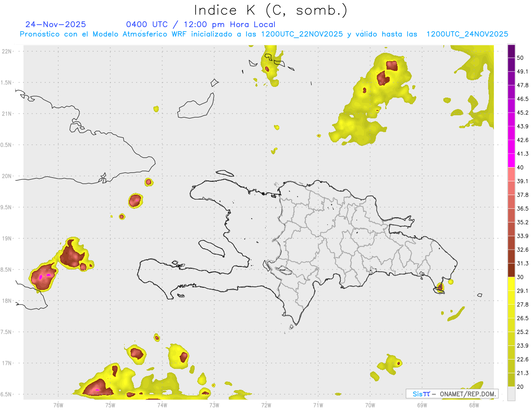Click the latitude label '17N'
The height and width of the screenshot is (411, 532).
click(7, 363)
